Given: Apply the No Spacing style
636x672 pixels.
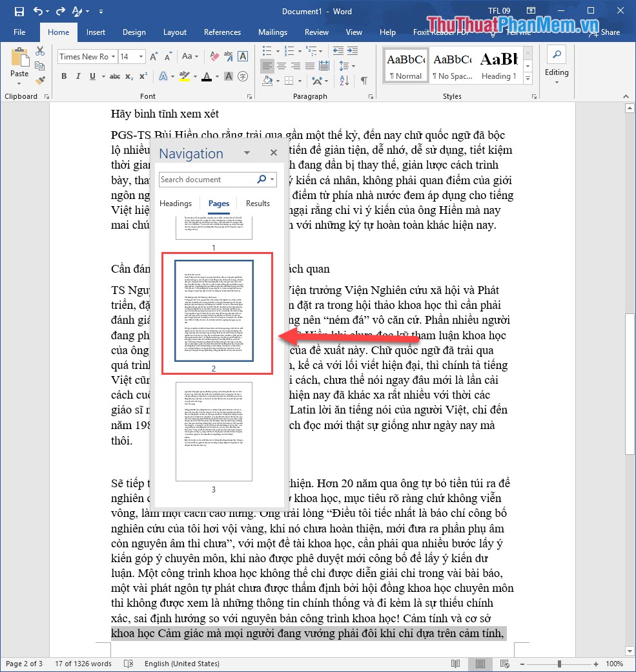Looking at the screenshot, I should pyautogui.click(x=452, y=65).
